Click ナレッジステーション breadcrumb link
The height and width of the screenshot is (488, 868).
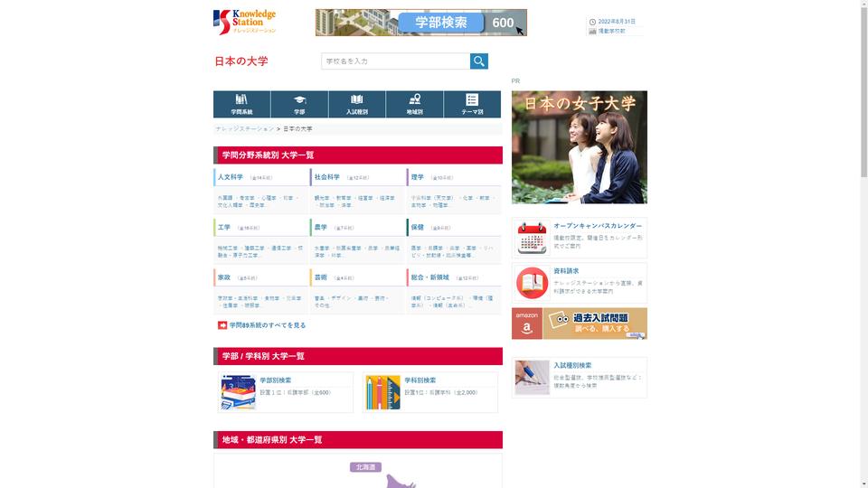coord(245,129)
